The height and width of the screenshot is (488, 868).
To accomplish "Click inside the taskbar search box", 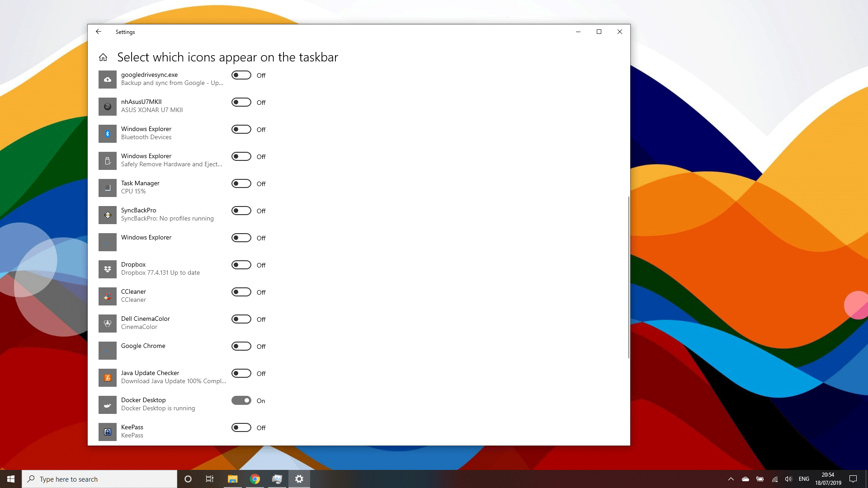I will coord(99,479).
